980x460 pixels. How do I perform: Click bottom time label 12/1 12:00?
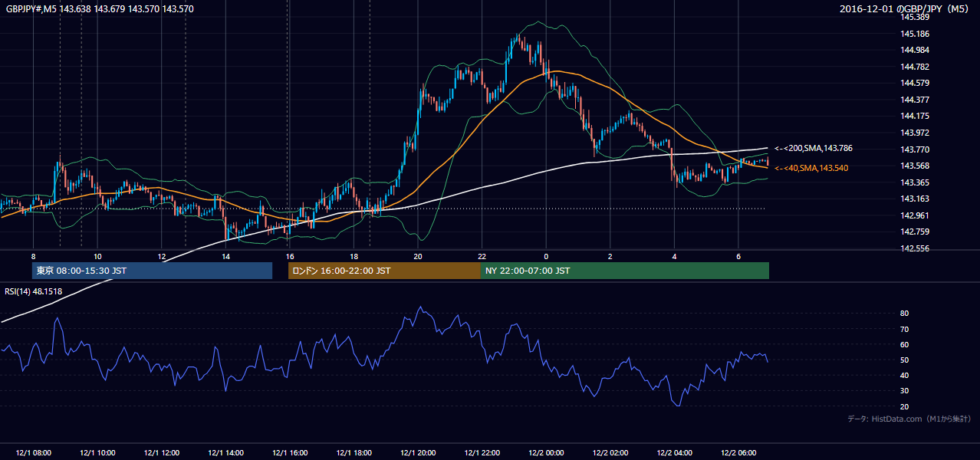[x=162, y=453]
